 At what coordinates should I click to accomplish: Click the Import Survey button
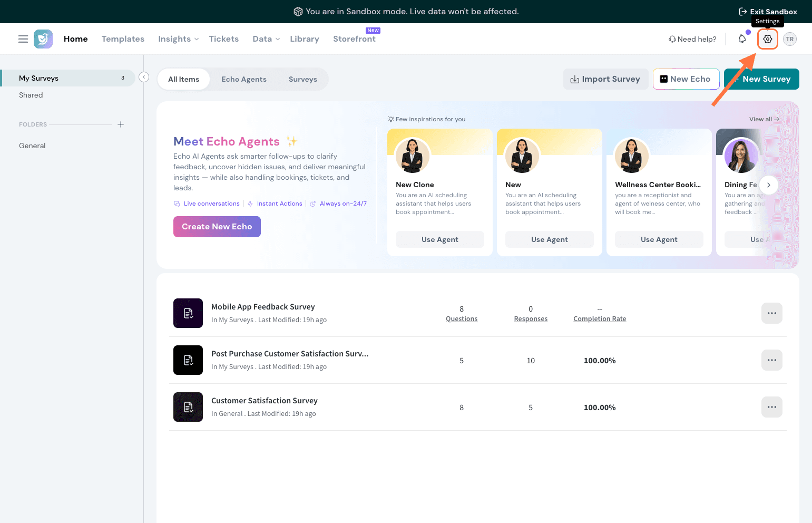(x=605, y=79)
